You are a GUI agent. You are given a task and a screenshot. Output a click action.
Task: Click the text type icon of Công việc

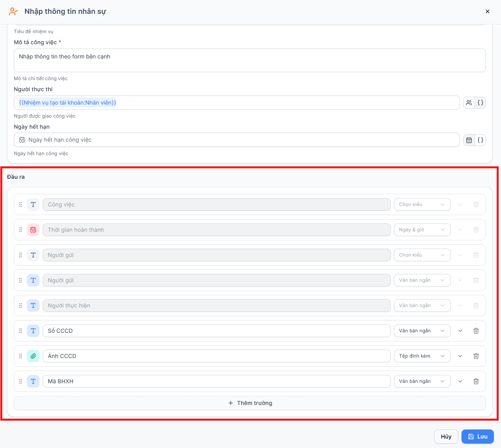33,204
